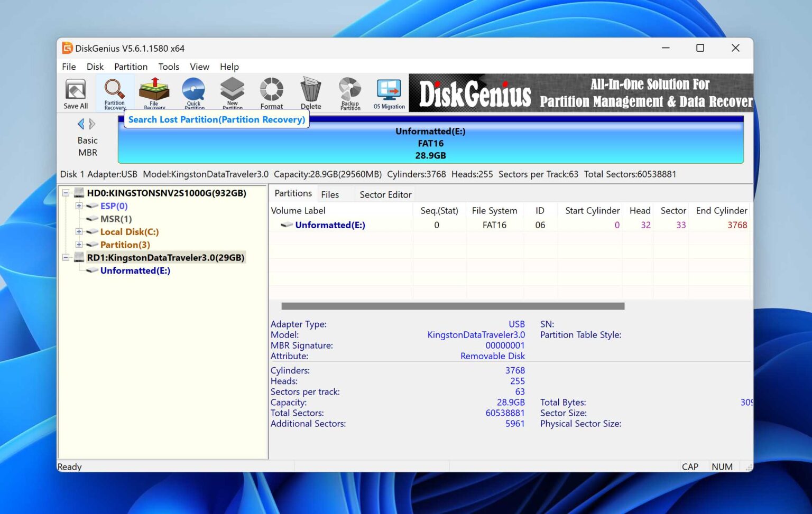Open the Tools menu
Image resolution: width=812 pixels, height=514 pixels.
coord(169,67)
